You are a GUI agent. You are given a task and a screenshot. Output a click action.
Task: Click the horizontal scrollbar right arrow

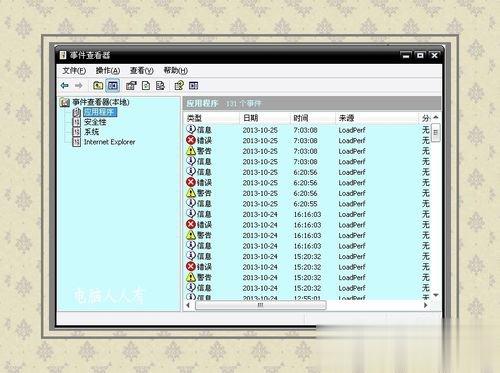[x=426, y=305]
